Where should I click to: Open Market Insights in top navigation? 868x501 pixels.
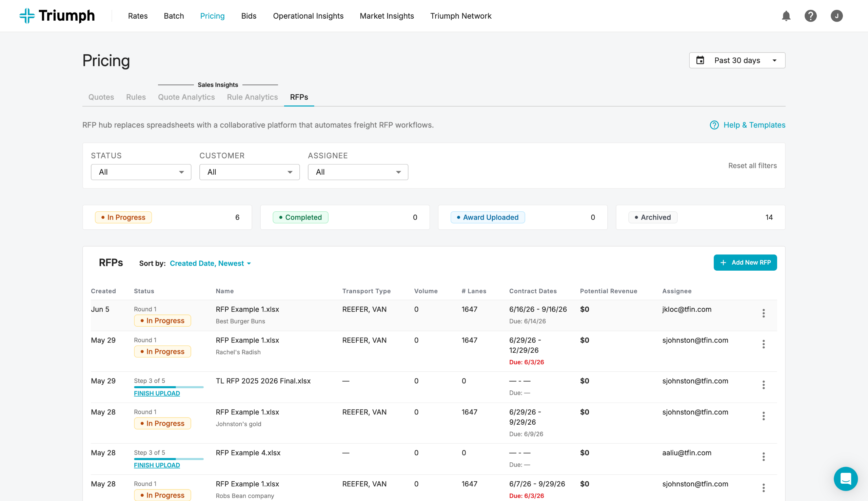[x=387, y=16]
